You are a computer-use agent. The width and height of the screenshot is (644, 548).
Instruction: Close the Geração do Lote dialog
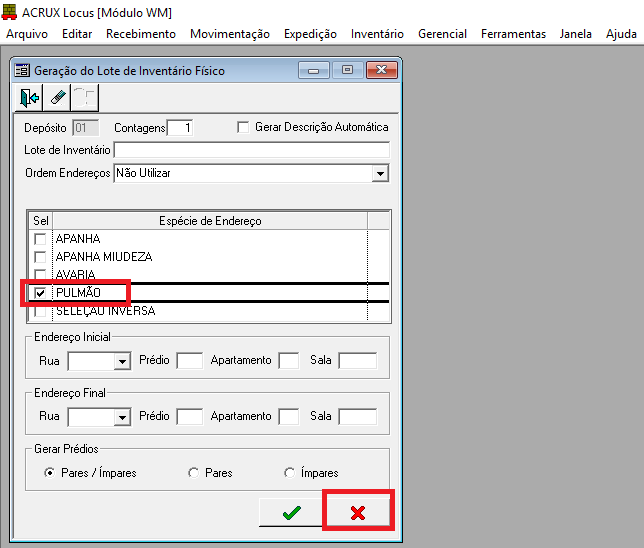(x=382, y=70)
